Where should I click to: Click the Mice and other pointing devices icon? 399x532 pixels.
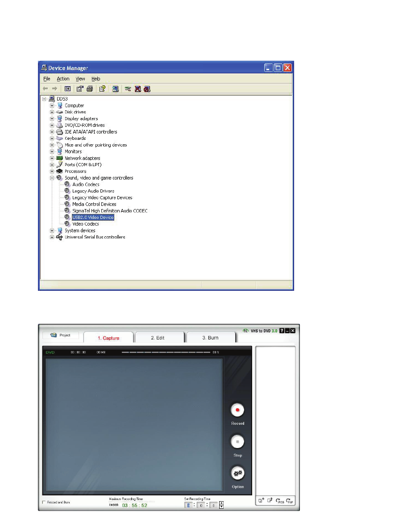[x=60, y=145]
